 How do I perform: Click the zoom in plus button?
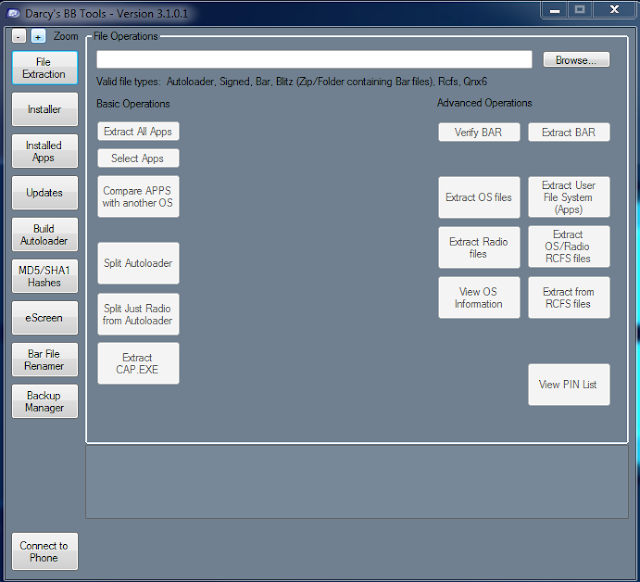tap(38, 36)
